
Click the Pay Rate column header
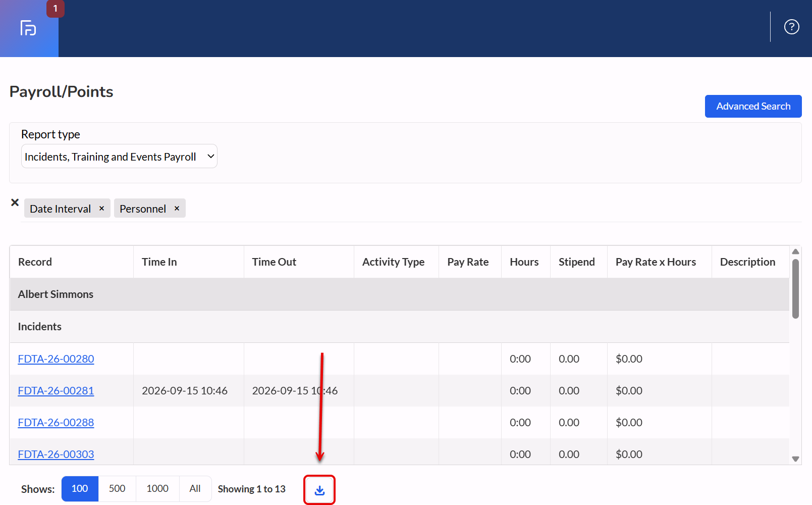[x=470, y=262]
